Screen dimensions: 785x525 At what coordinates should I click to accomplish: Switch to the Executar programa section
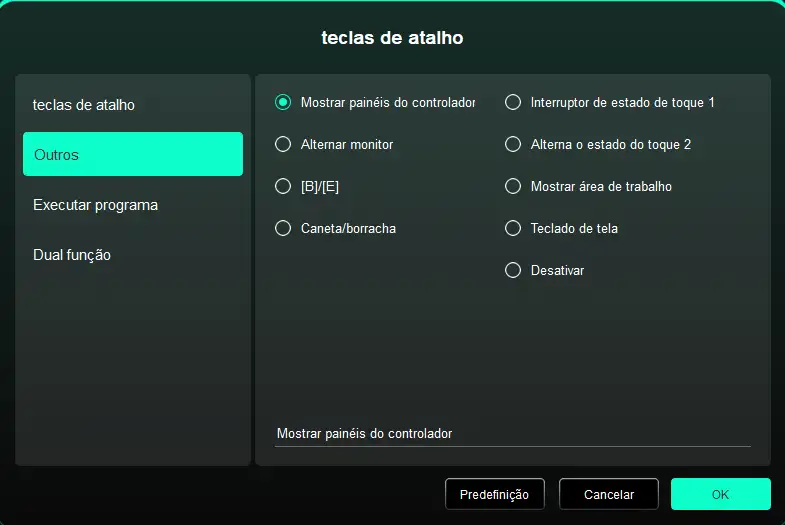pos(95,205)
